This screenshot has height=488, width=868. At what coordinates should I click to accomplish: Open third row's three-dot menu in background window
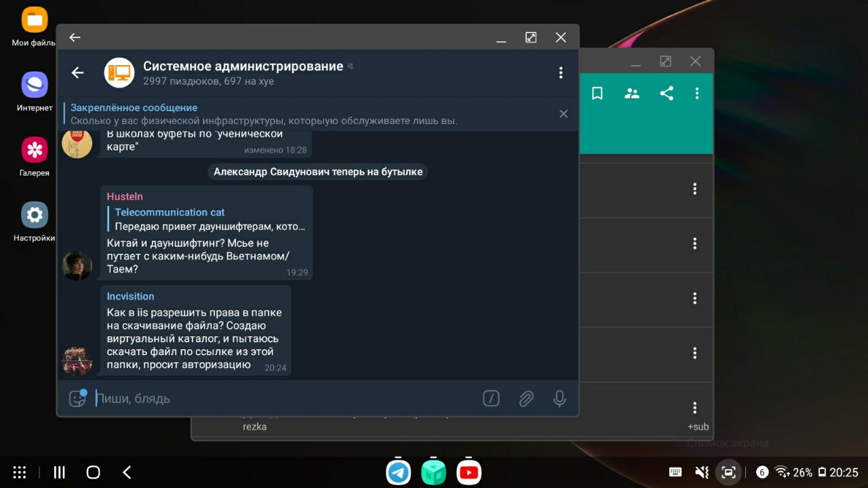tap(694, 298)
